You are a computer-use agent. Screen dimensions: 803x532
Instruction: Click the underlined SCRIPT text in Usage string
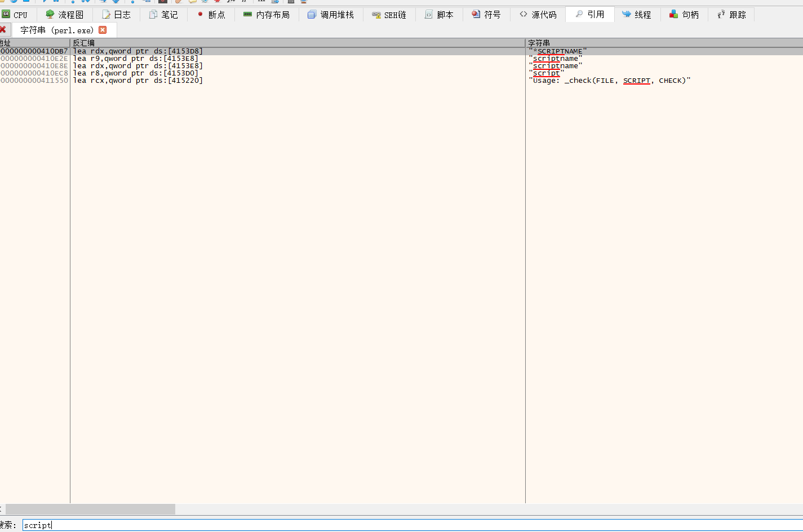click(637, 81)
